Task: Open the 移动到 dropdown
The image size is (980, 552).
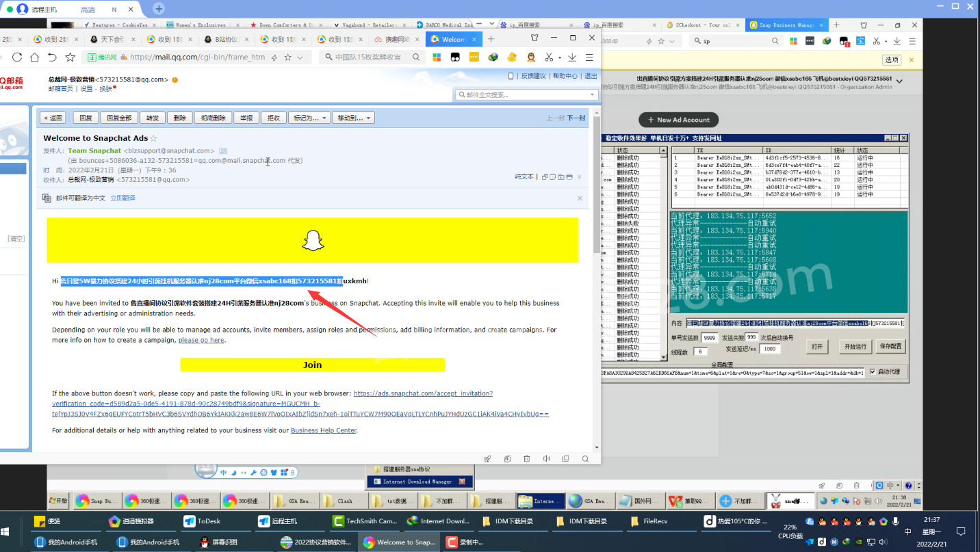Action: click(354, 118)
